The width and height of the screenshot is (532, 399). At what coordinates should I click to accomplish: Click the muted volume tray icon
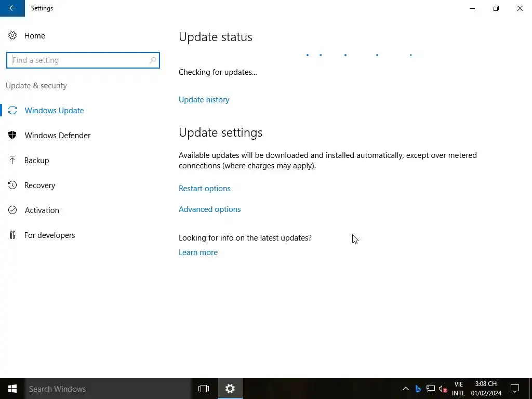(x=443, y=389)
